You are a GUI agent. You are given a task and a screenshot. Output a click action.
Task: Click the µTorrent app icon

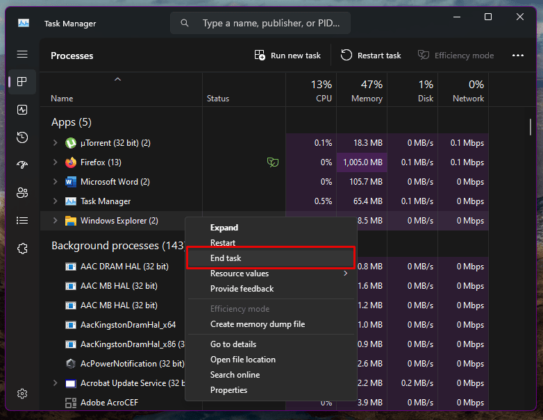[71, 143]
